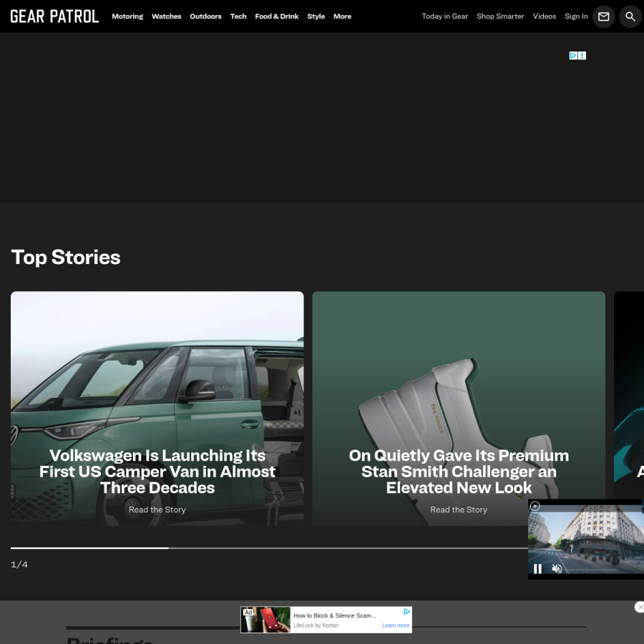This screenshot has width=644, height=644.
Task: Pause the floating video
Action: coord(537,568)
